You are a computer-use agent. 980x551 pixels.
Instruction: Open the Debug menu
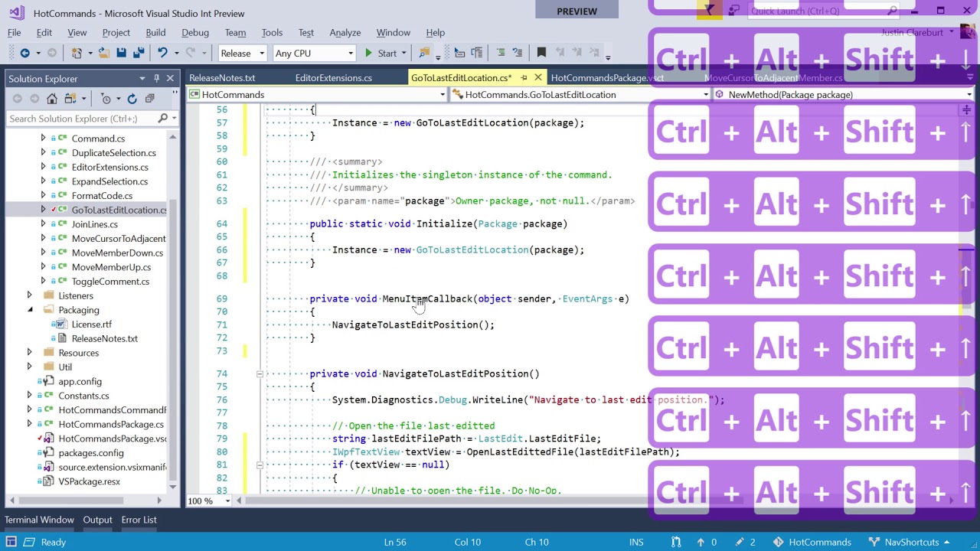click(195, 32)
